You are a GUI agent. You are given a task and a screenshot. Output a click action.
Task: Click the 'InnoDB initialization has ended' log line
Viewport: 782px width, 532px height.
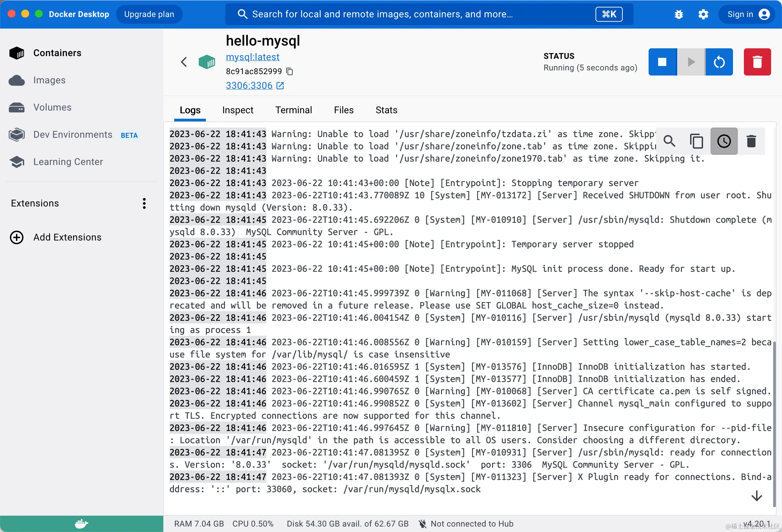pyautogui.click(x=455, y=379)
